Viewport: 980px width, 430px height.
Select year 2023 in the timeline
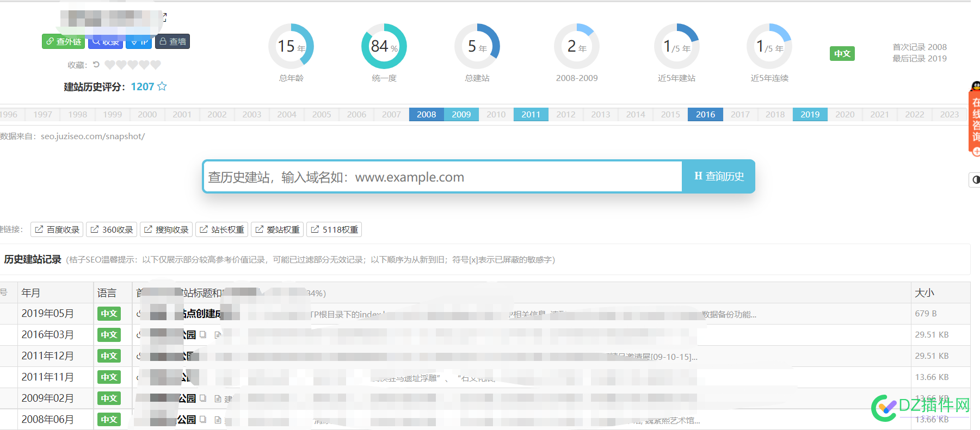tap(950, 114)
